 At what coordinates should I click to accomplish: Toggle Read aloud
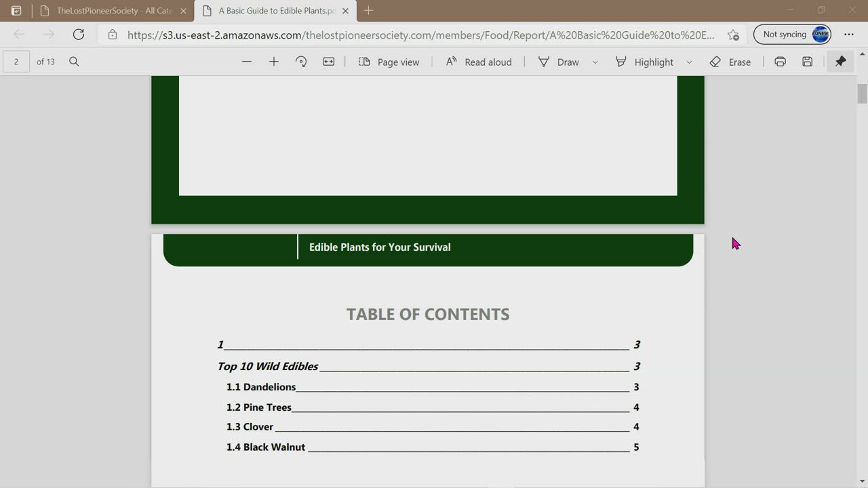point(478,62)
